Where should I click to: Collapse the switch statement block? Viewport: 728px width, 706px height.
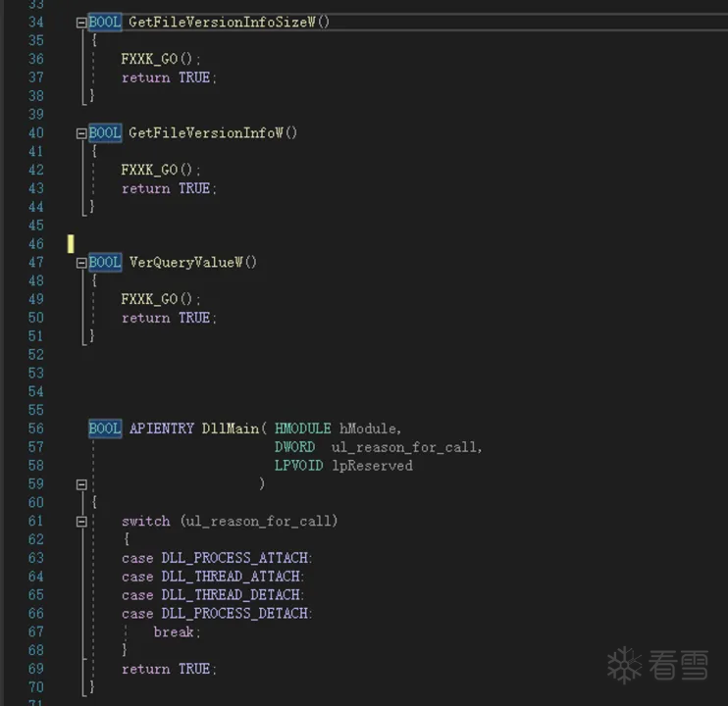[81, 522]
